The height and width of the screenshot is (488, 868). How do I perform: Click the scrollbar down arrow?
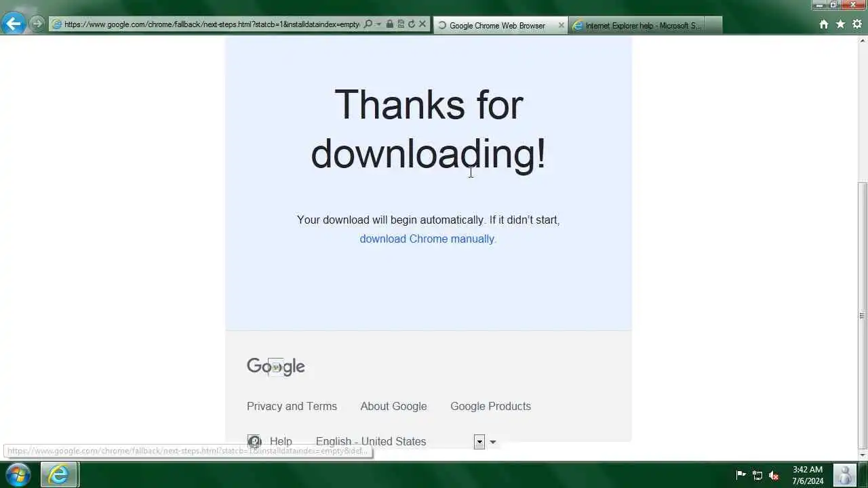coord(863,455)
